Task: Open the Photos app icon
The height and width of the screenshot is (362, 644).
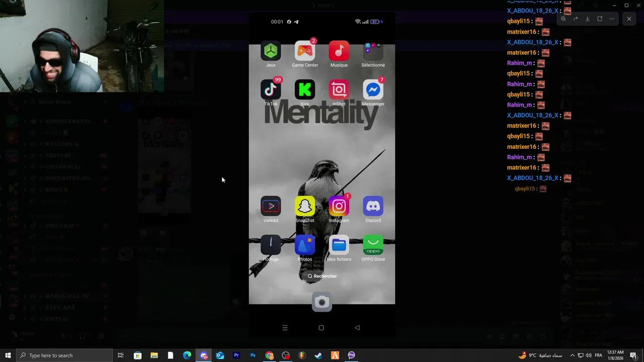Action: click(305, 245)
